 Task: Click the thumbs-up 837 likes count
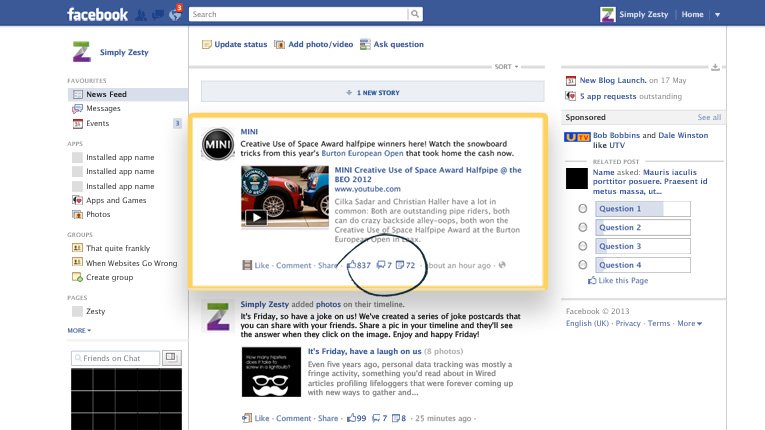(x=358, y=265)
